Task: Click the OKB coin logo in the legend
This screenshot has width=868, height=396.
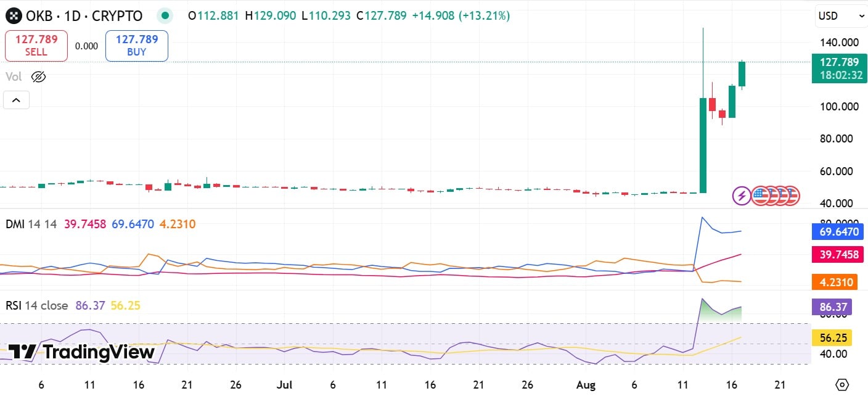Action: 14,16
